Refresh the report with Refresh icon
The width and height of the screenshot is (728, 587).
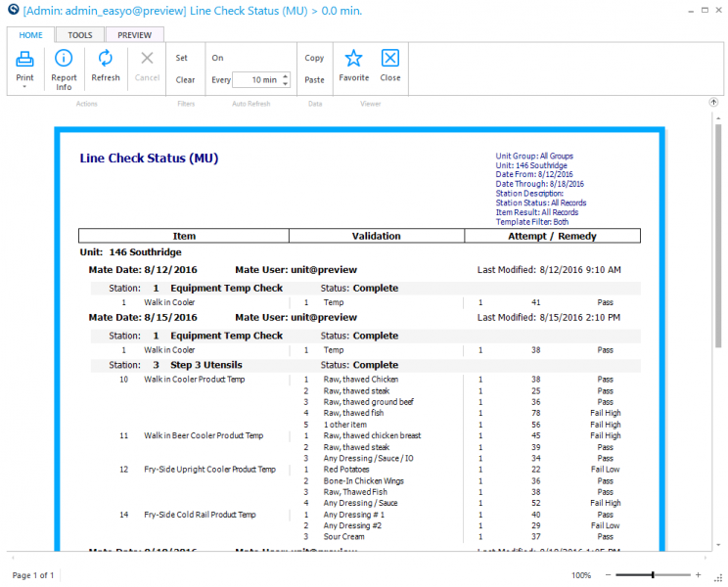point(106,58)
